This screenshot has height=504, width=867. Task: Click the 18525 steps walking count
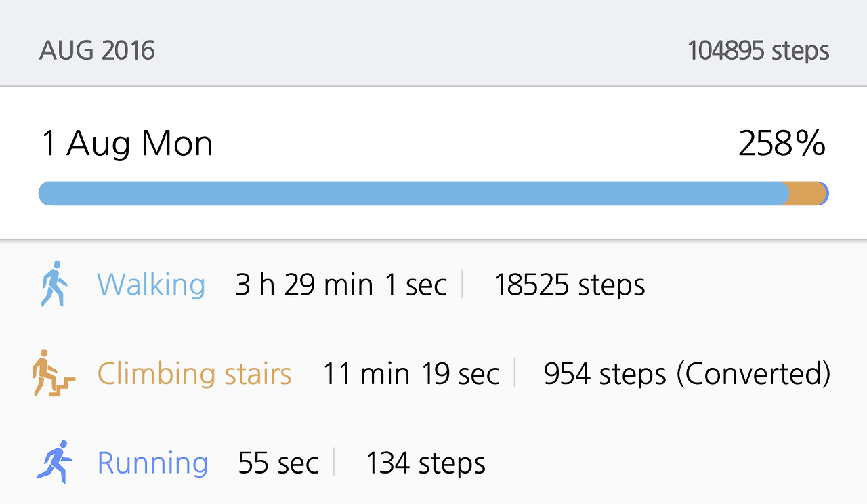click(x=569, y=285)
